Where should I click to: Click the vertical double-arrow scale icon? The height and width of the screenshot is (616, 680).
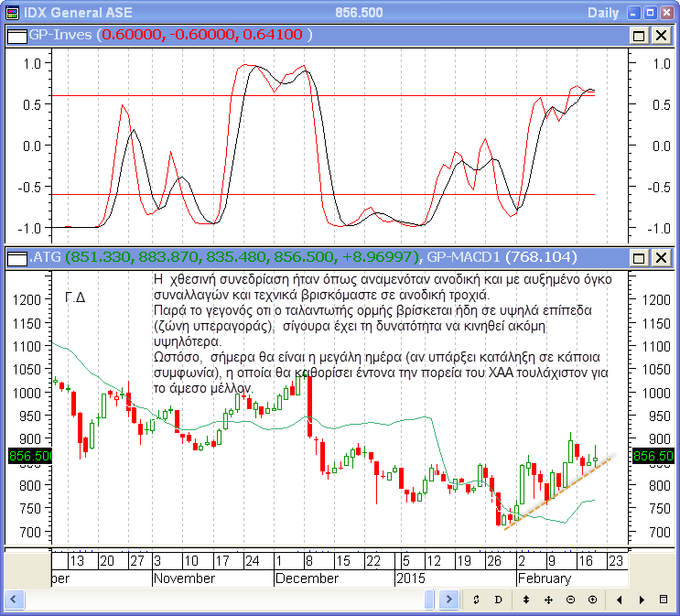click(x=525, y=600)
